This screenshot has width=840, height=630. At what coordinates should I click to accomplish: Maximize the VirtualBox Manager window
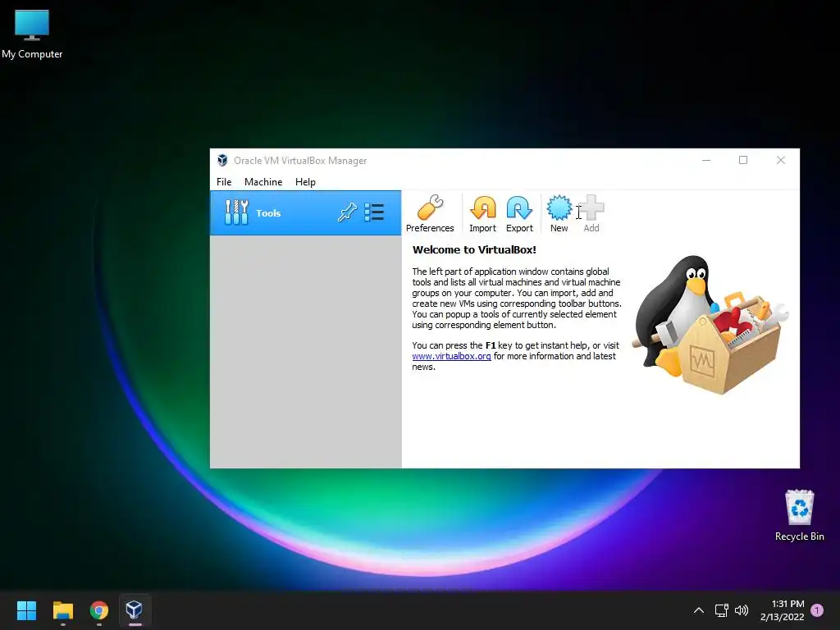[743, 160]
